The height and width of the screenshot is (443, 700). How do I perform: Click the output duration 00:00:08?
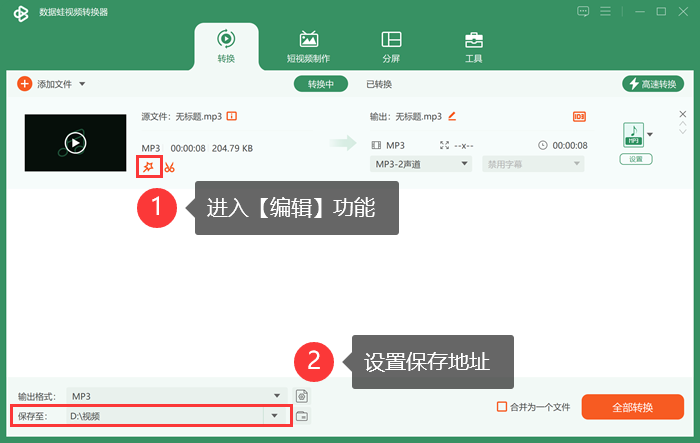click(x=570, y=145)
